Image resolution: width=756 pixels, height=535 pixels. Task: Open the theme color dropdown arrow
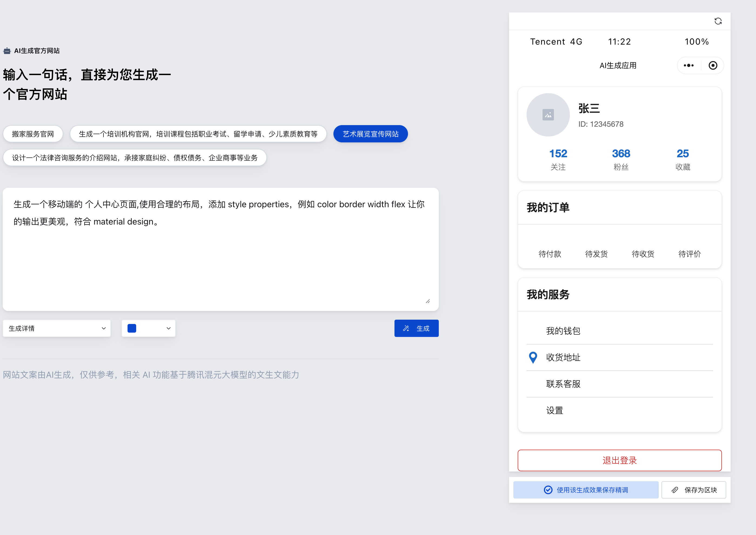[x=168, y=329]
